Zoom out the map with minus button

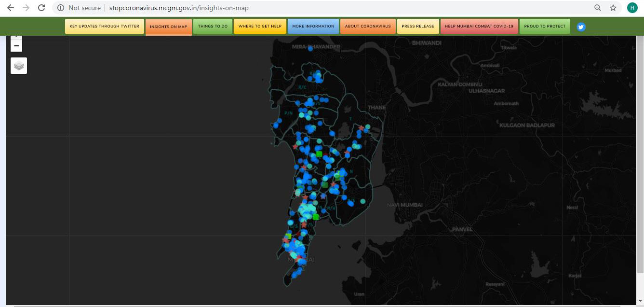tap(16, 46)
